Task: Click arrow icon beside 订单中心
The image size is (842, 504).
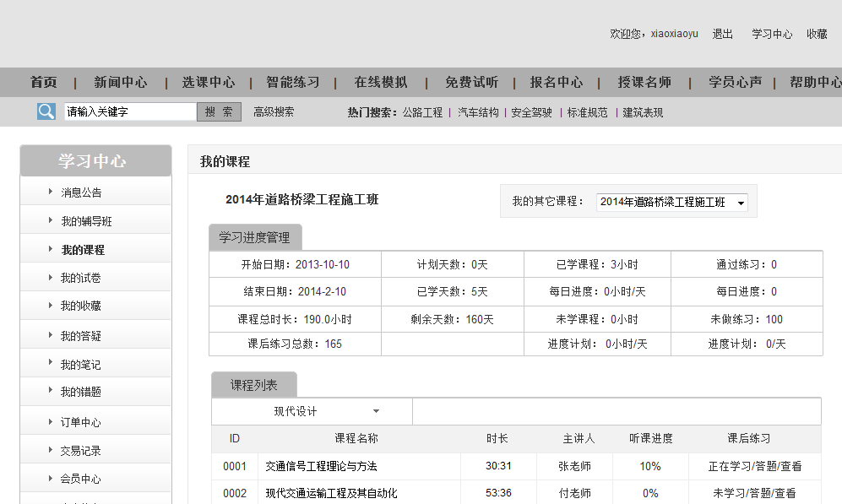Action: 51,421
